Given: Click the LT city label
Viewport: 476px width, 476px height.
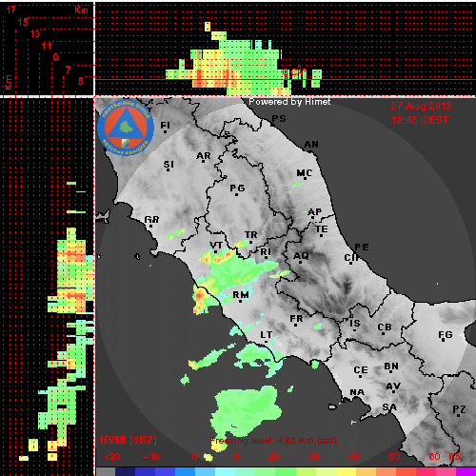Looking at the screenshot, I should [267, 335].
